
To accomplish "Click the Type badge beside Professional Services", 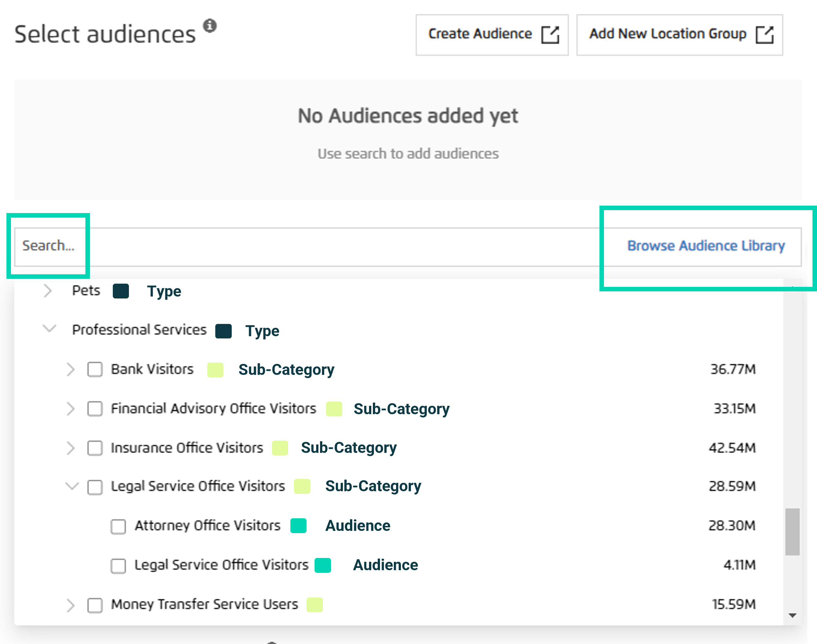I will pos(223,331).
